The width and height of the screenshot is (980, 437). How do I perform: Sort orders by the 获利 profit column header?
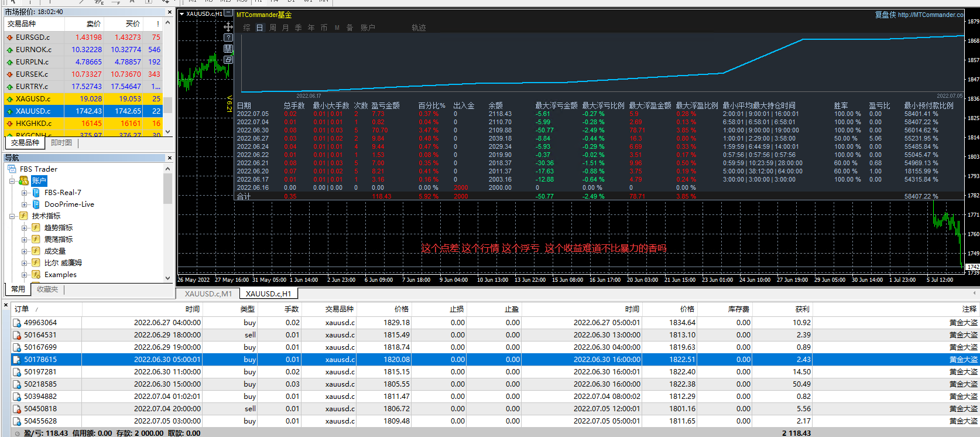[802, 309]
